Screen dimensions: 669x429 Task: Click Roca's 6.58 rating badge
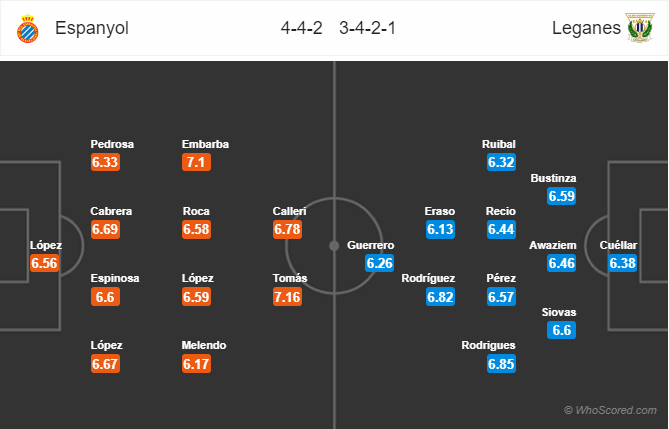click(196, 229)
